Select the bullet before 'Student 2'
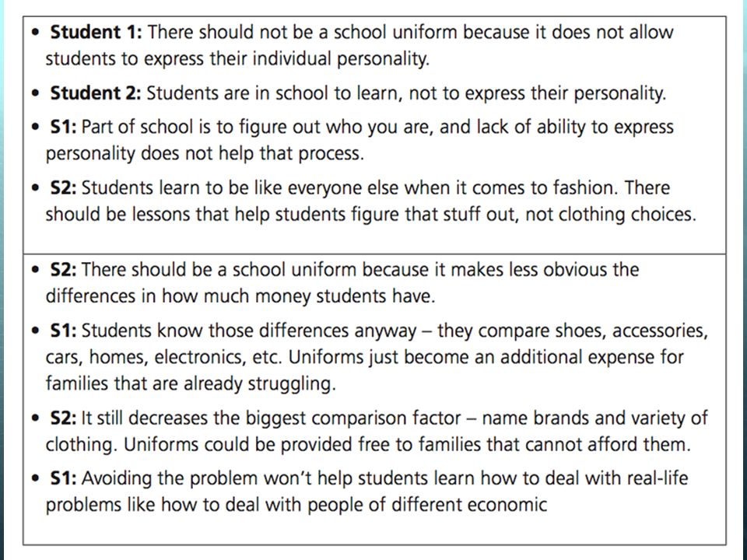Image resolution: width=747 pixels, height=560 pixels. [x=35, y=93]
